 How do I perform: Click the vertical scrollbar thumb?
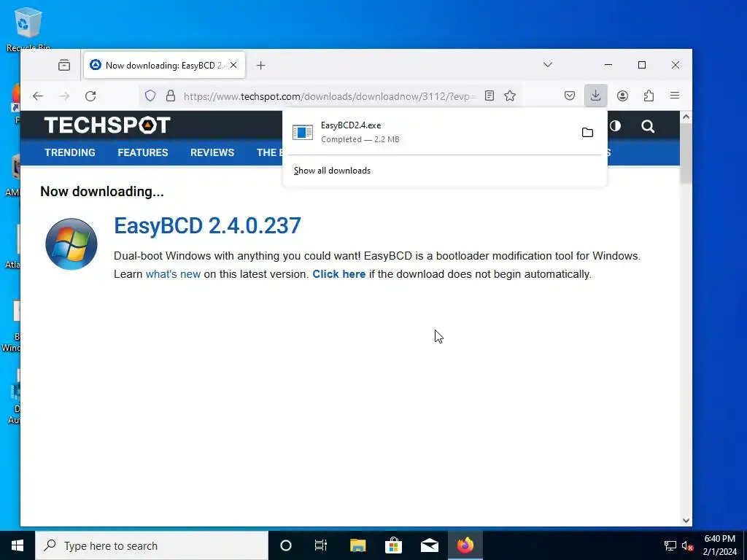click(686, 153)
